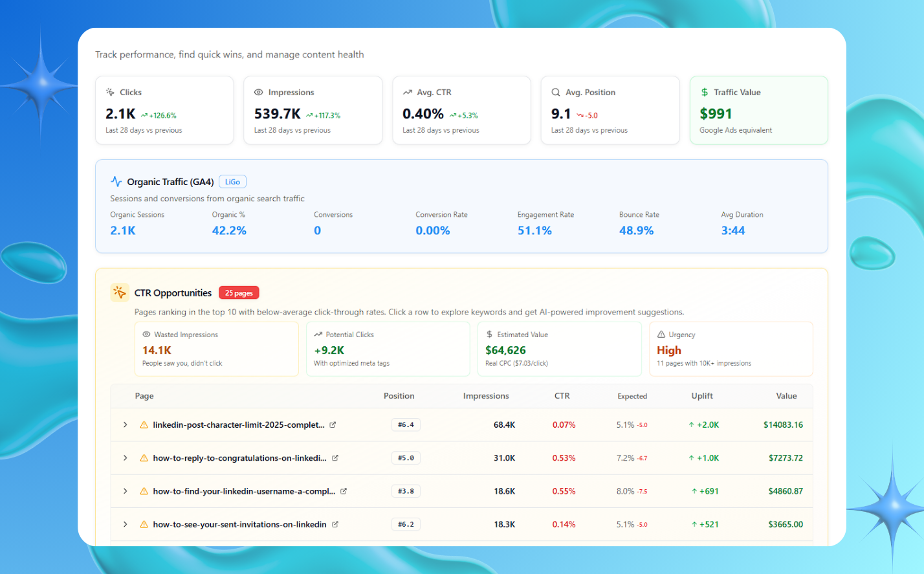Open external link for how-to-reply-to-congratulations page
924x574 pixels.
pos(335,458)
